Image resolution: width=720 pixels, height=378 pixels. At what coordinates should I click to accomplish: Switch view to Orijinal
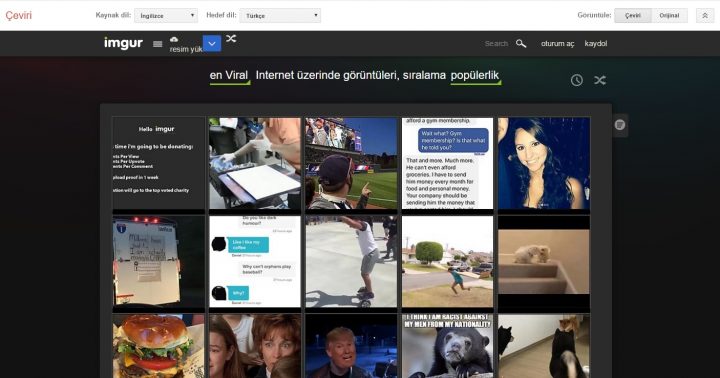click(x=669, y=16)
